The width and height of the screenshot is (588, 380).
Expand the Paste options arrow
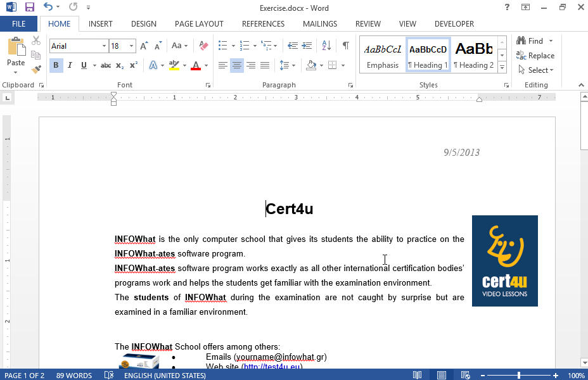click(16, 72)
